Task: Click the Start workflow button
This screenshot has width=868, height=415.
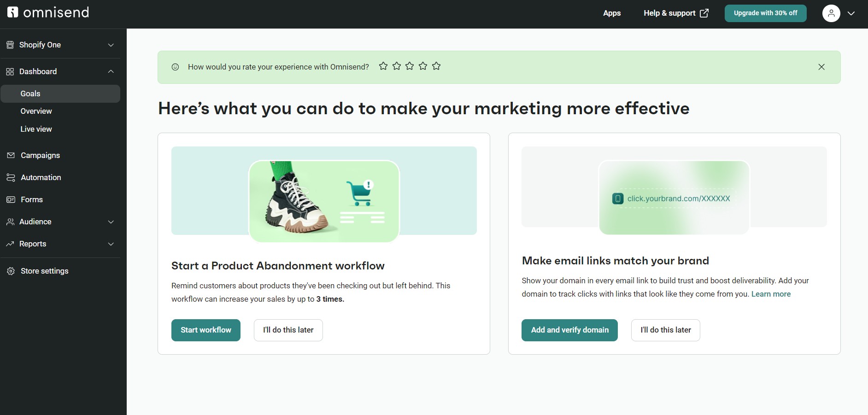Action: click(205, 330)
